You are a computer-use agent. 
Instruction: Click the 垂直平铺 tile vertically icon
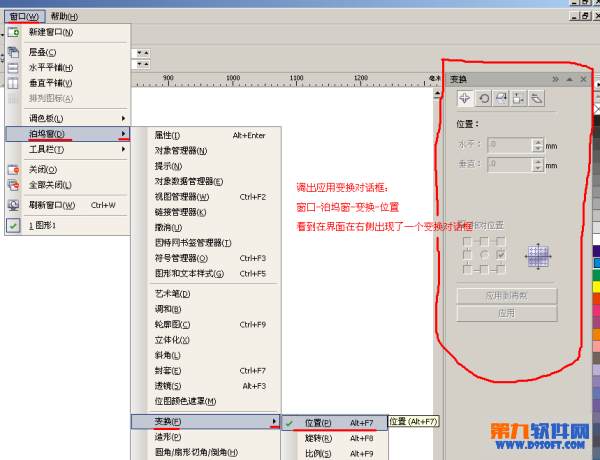click(x=13, y=83)
